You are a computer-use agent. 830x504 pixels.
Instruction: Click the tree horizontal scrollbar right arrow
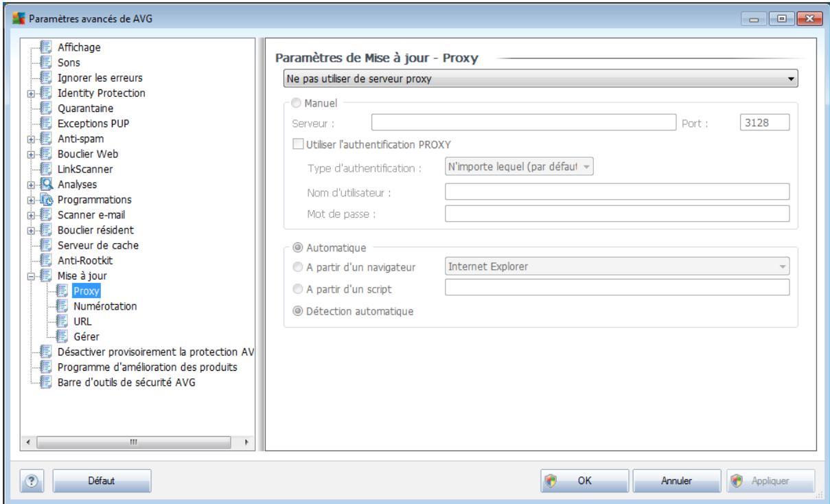[x=247, y=443]
